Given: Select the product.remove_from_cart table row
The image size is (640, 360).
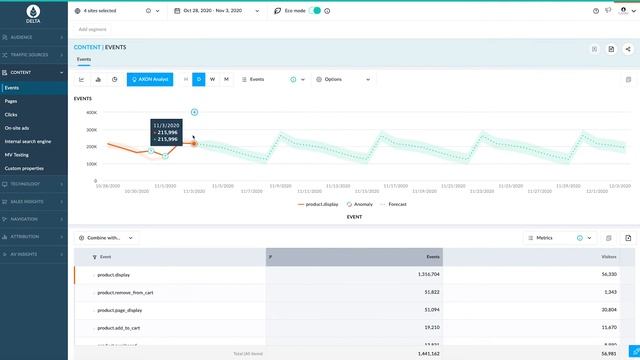Looking at the screenshot, I should (x=354, y=293).
